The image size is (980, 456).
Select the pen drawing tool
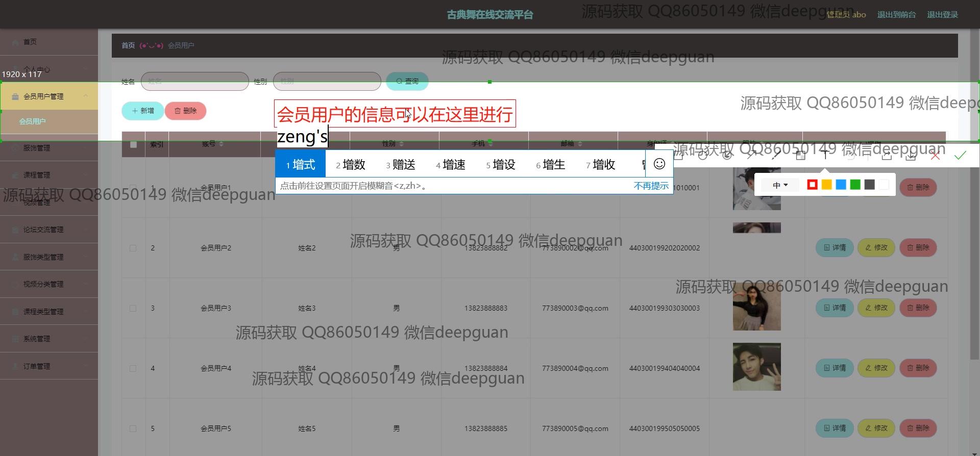[776, 156]
